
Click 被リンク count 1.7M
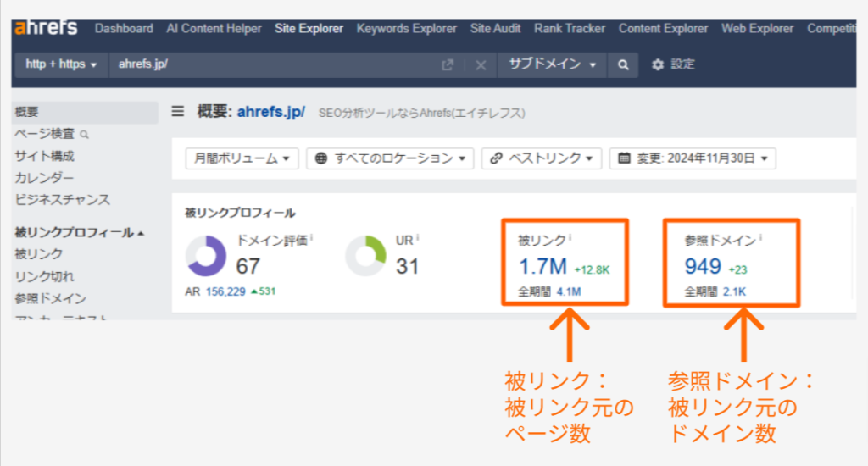coord(542,267)
